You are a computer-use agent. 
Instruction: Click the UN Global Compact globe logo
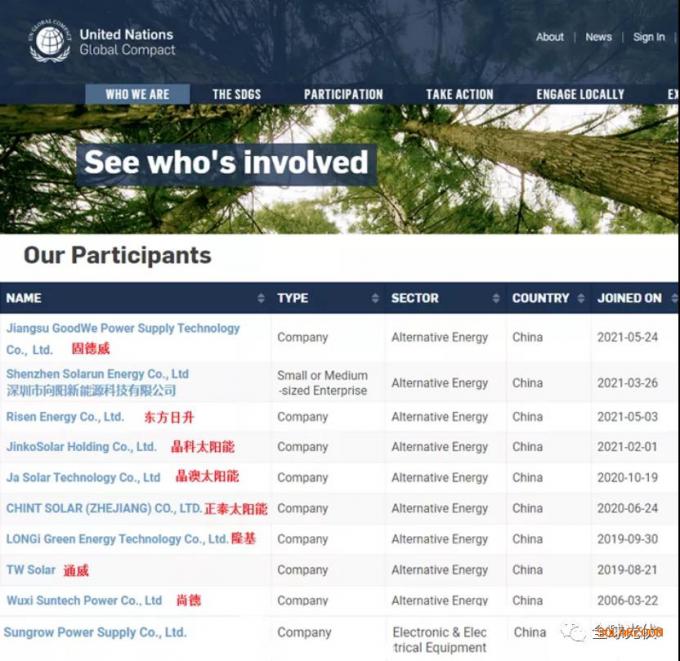(49, 41)
